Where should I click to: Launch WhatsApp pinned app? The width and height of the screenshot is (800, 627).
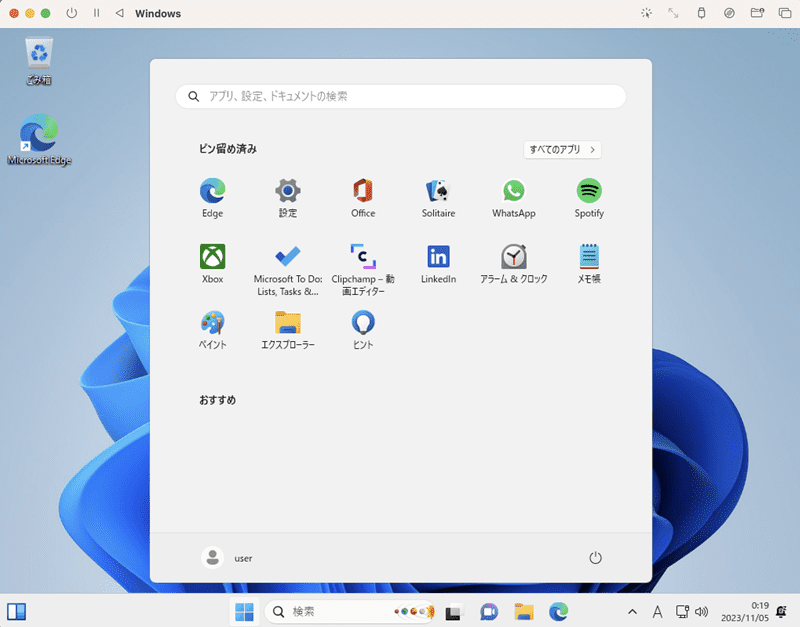514,198
